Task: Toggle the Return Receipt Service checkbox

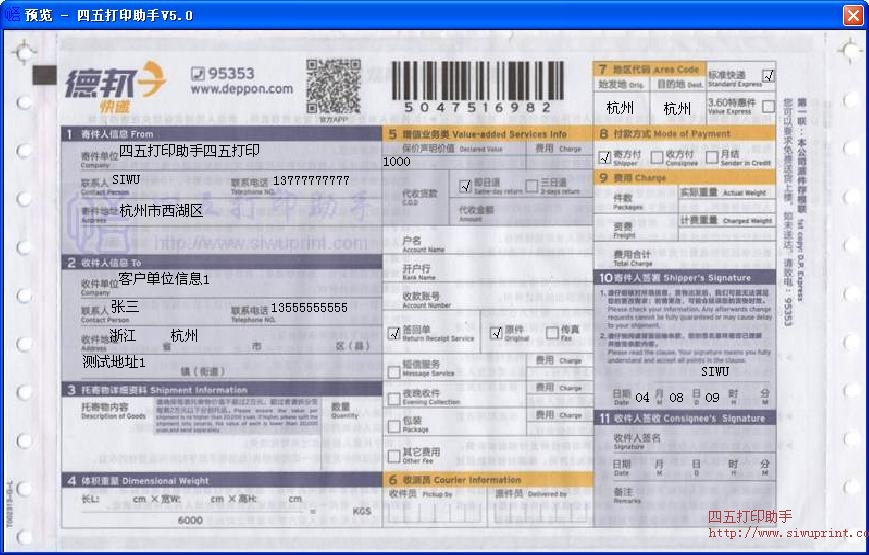Action: (394, 333)
